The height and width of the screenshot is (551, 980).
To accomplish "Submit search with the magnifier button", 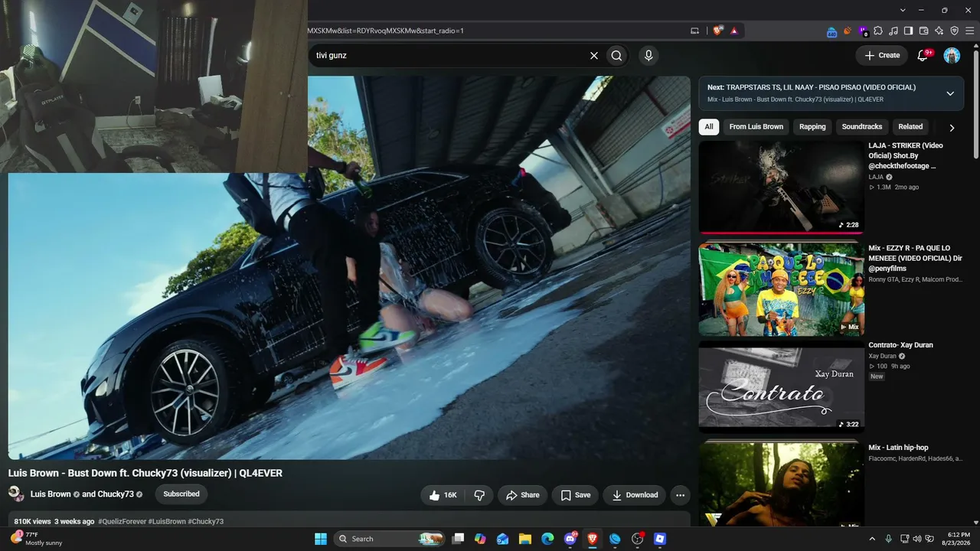I will tap(616, 55).
